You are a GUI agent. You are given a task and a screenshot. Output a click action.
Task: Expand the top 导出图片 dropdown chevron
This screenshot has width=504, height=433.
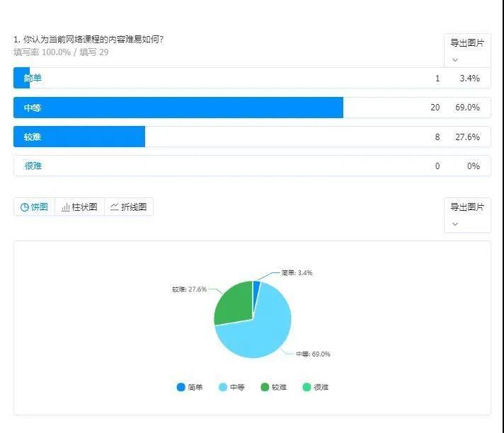click(x=455, y=59)
